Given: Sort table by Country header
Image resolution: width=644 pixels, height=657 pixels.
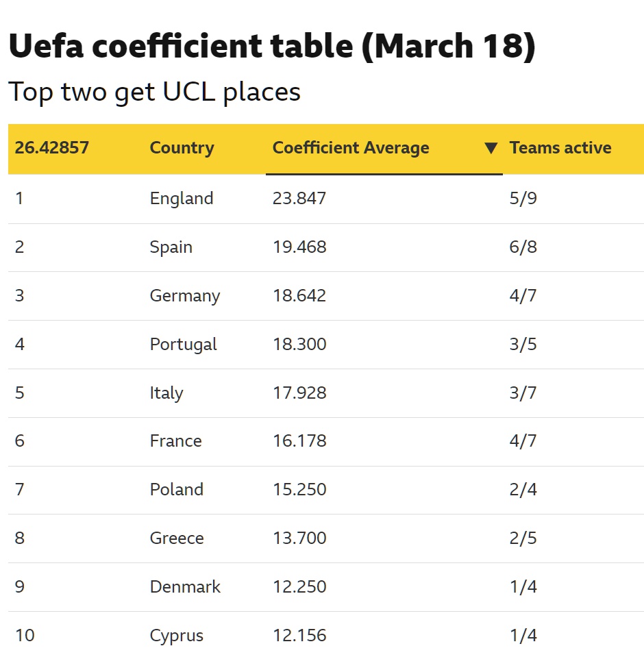Looking at the screenshot, I should point(182,148).
